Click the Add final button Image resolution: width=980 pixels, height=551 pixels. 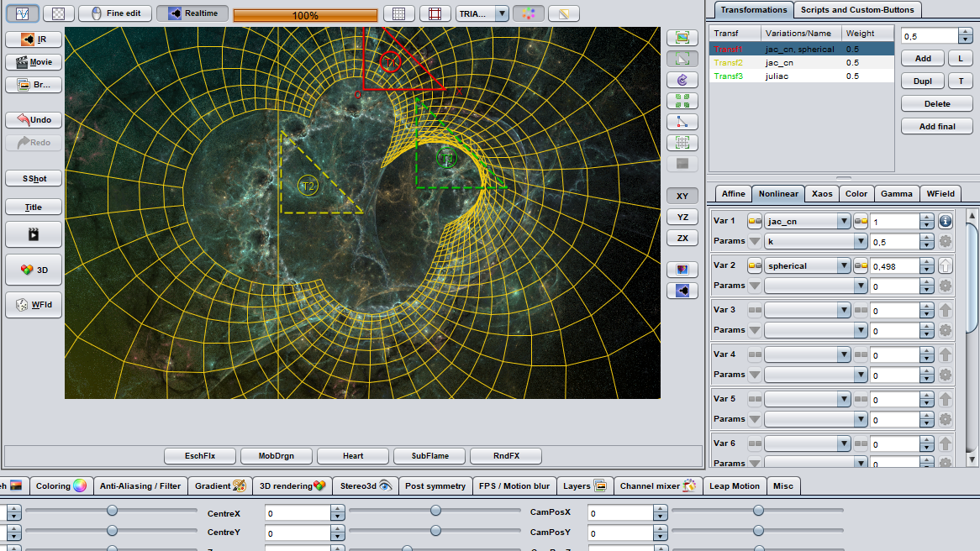(937, 126)
